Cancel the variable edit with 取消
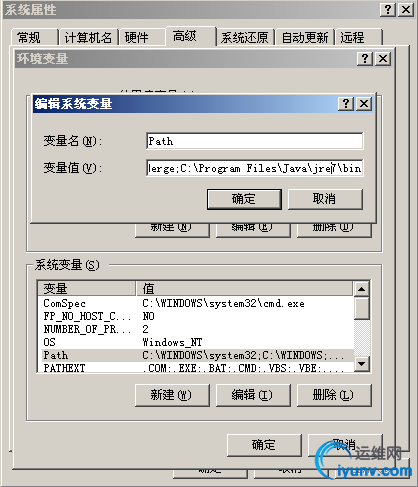Viewport: 418px width, 487px height. 325,199
